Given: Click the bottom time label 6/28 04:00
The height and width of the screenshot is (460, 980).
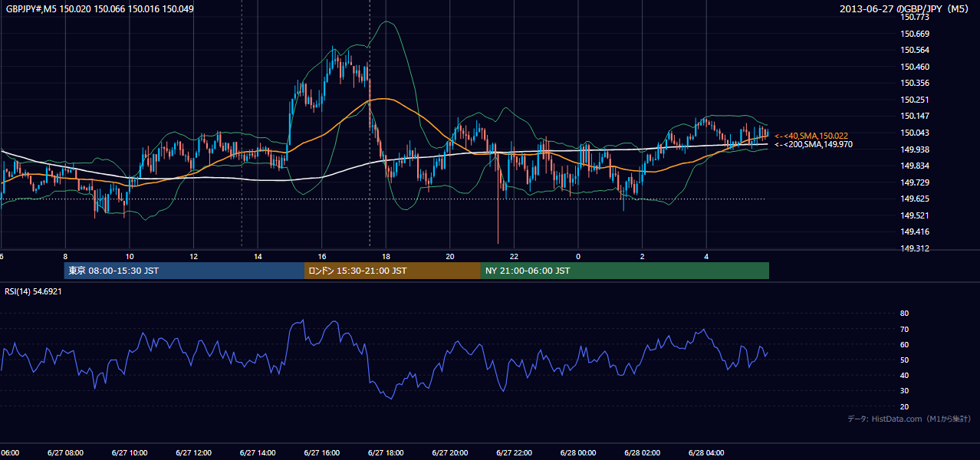Looking at the screenshot, I should 706,453.
